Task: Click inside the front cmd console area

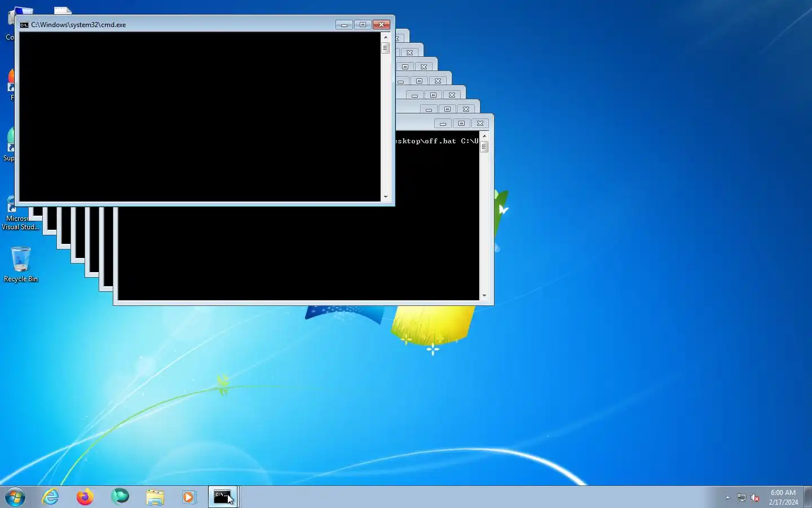Action: pyautogui.click(x=200, y=117)
